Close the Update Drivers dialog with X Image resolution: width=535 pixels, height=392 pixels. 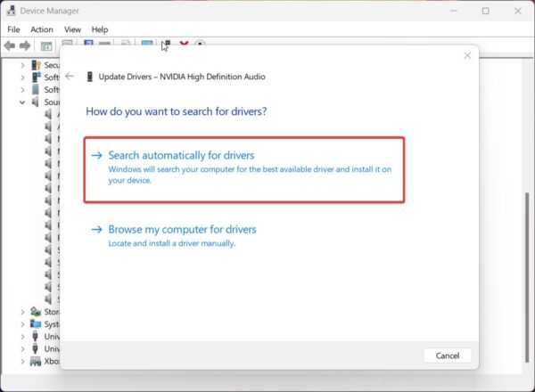467,55
